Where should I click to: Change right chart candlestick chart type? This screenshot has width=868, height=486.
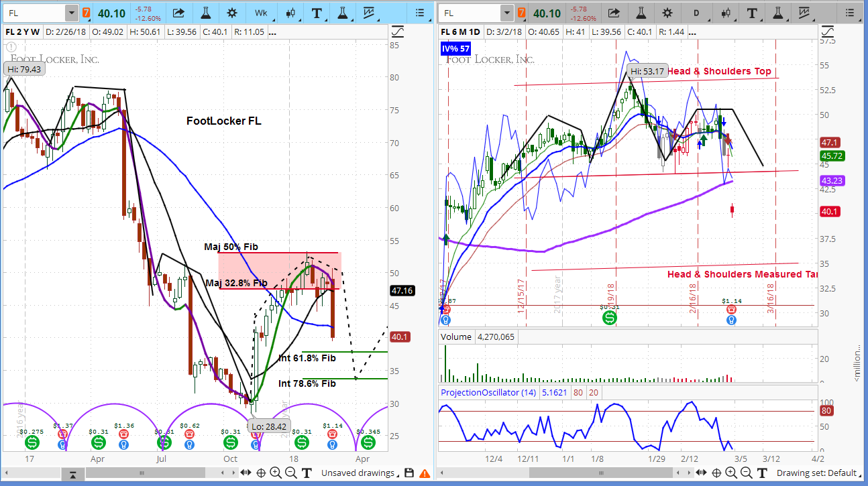point(725,13)
